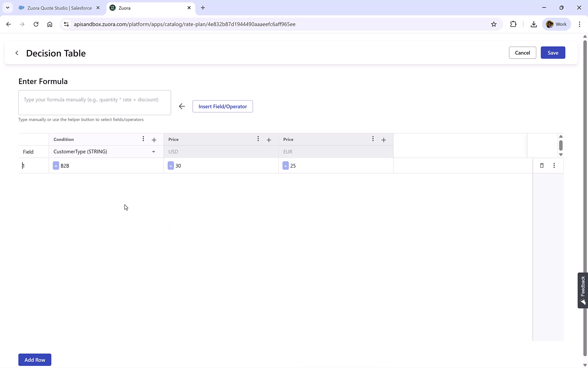Image resolution: width=588 pixels, height=368 pixels.
Task: Open the EUR Price column kebab menu
Action: [x=373, y=139]
